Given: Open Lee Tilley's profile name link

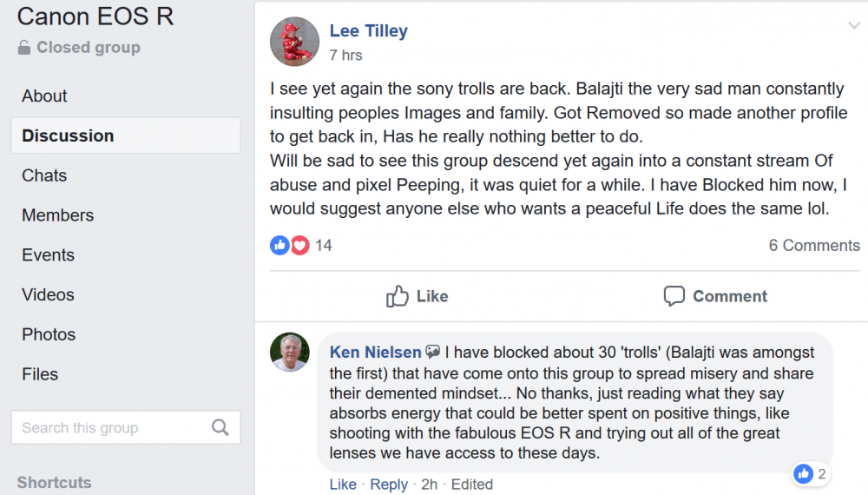Looking at the screenshot, I should [x=368, y=31].
